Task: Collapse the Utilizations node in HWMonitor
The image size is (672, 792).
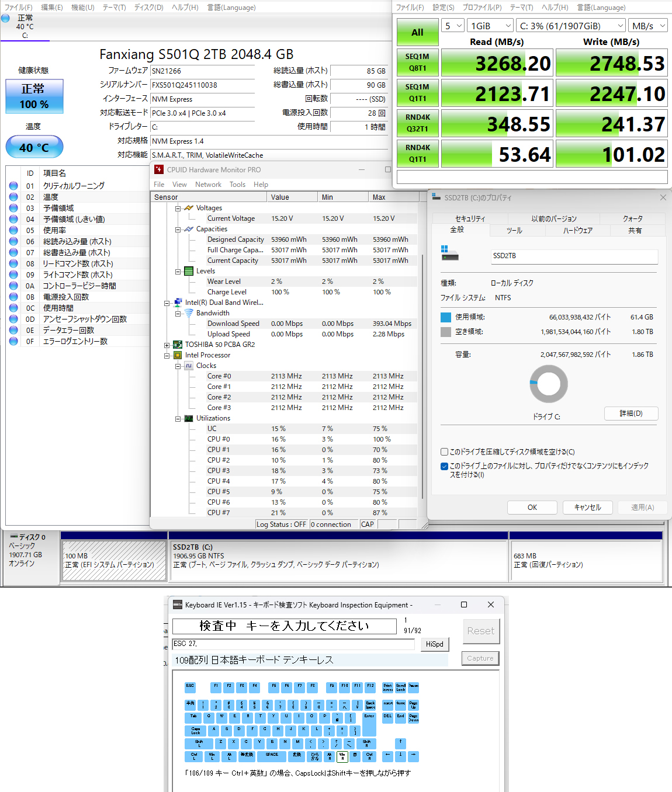Action: pos(178,418)
